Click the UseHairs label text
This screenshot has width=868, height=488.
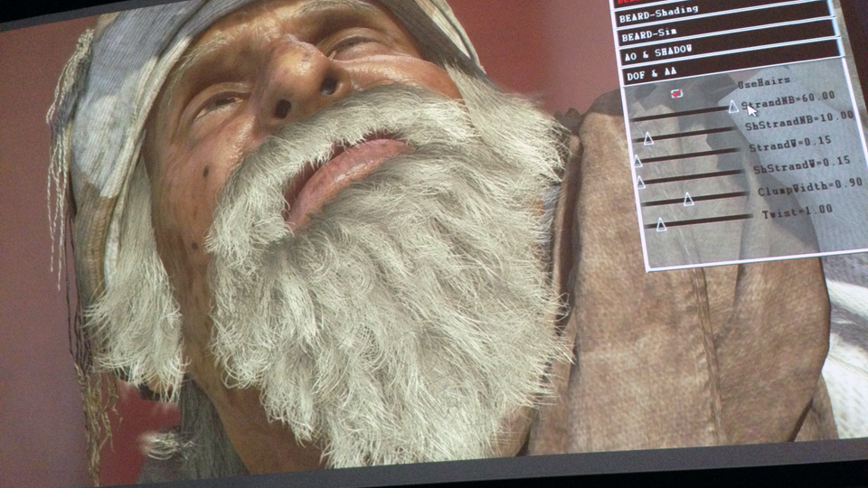click(x=764, y=83)
